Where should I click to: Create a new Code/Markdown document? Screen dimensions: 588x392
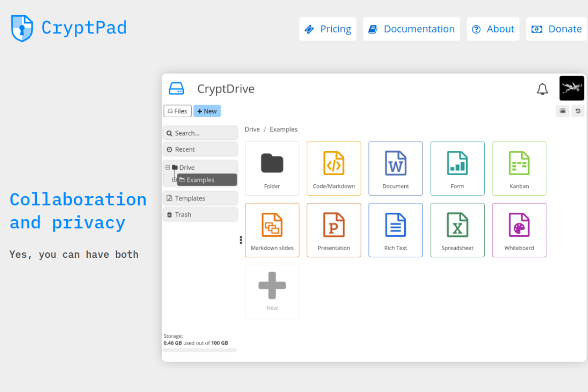[334, 168]
